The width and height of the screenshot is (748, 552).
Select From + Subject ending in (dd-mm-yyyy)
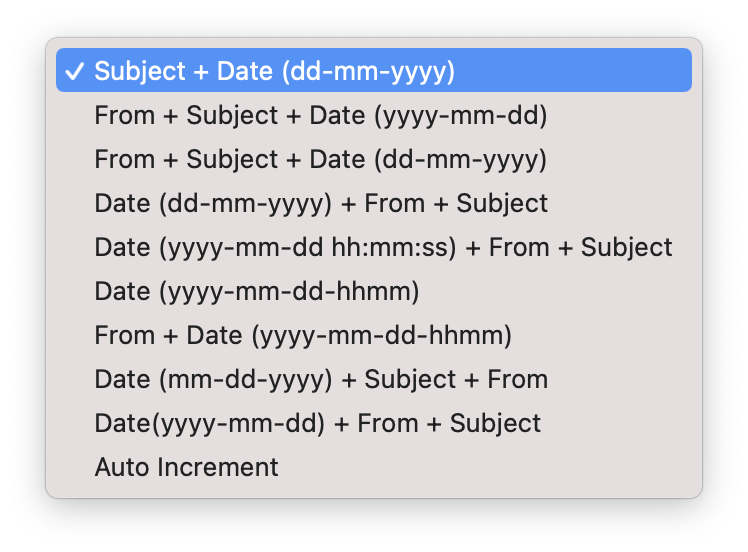point(320,159)
